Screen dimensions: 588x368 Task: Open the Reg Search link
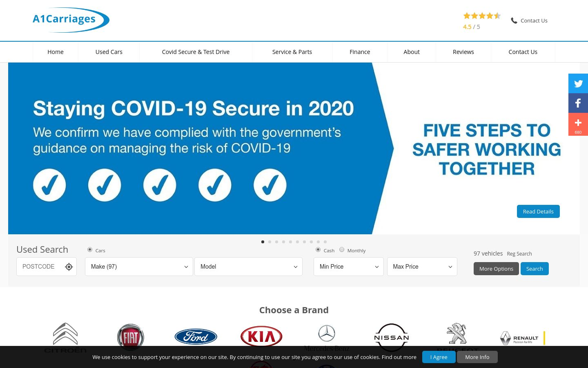(519, 254)
